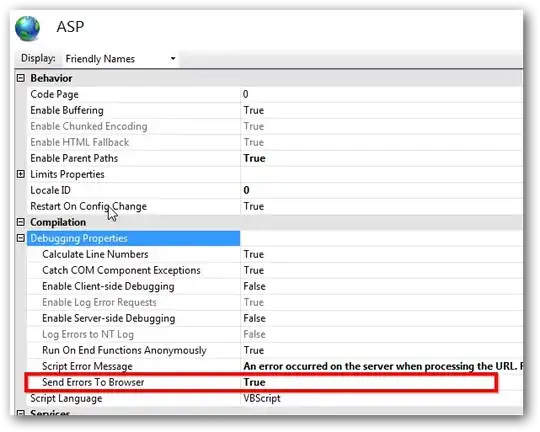Click the Script Error Message value text
Image resolution: width=540 pixels, height=432 pixels.
point(383,366)
